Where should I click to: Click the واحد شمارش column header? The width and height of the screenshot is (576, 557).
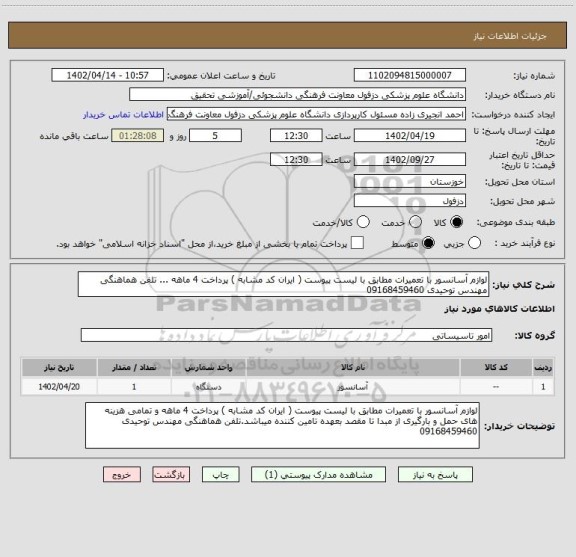[x=208, y=367]
